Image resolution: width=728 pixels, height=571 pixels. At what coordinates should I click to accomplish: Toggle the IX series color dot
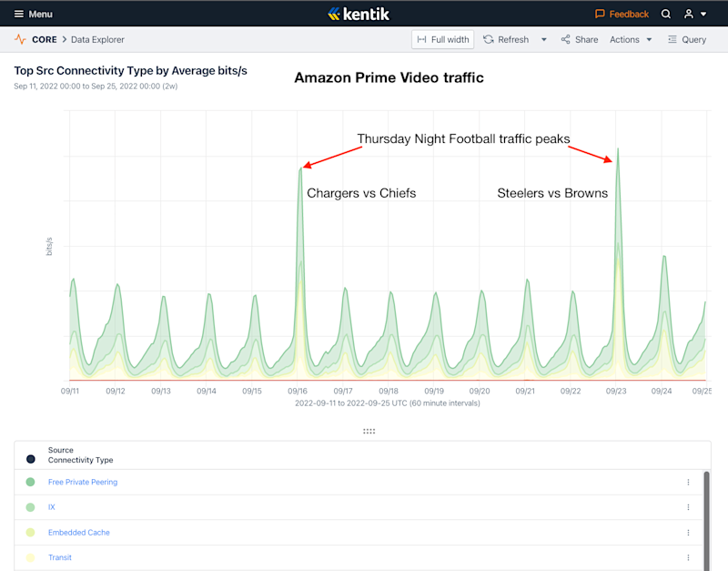click(x=31, y=507)
